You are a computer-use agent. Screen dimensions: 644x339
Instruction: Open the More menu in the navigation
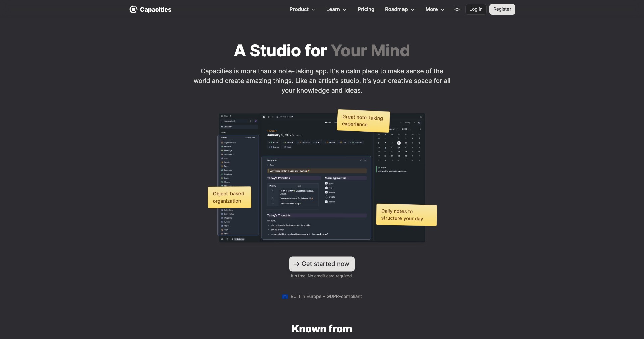click(x=435, y=9)
